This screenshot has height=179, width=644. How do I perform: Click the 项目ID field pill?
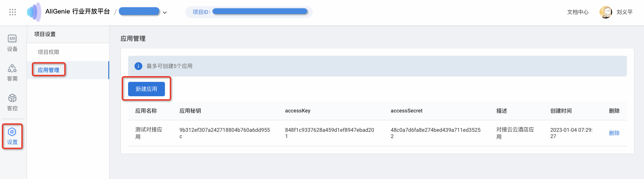point(249,12)
